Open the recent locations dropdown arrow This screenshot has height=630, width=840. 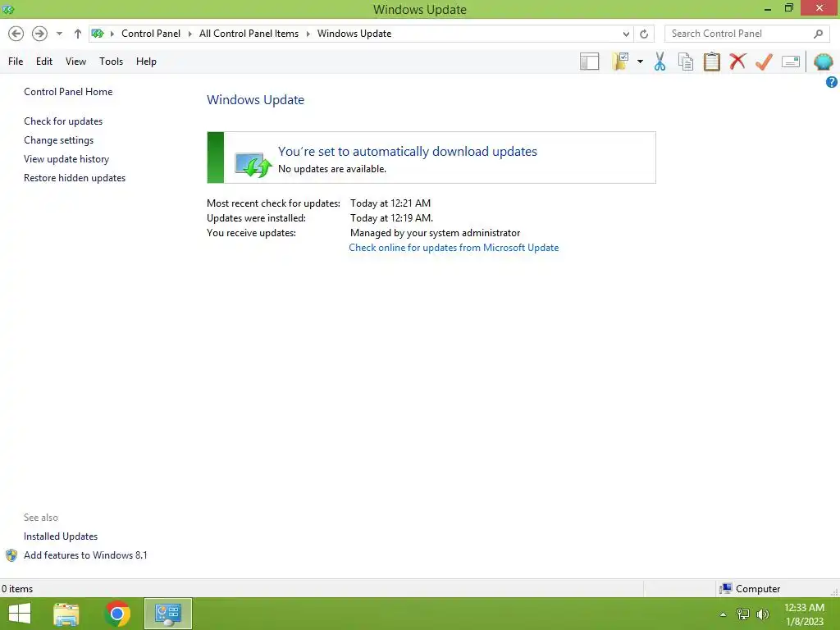[59, 34]
